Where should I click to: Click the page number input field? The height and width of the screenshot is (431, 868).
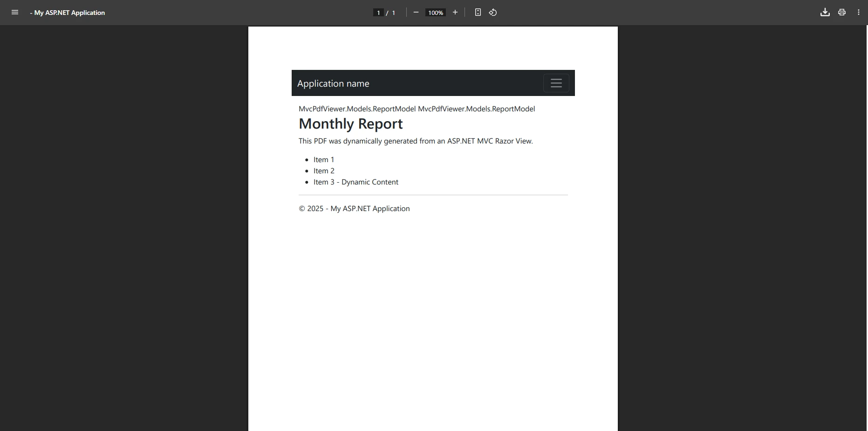point(378,13)
